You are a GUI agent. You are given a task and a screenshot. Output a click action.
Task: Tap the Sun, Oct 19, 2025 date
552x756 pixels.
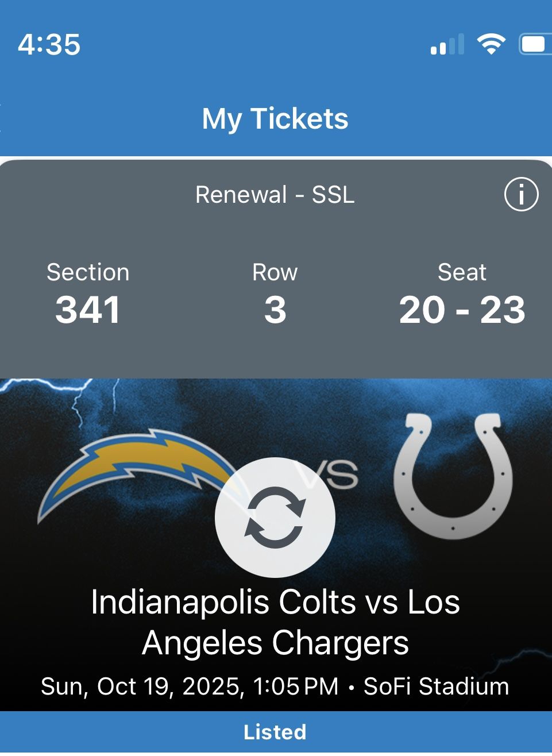[140, 686]
